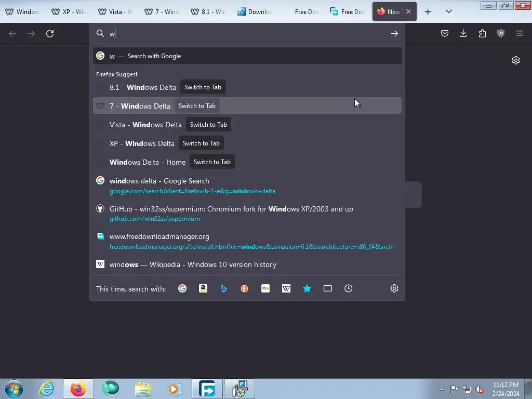Screen dimensions: 532x399
Task: Search this time with Amazon icon
Action: point(203,288)
